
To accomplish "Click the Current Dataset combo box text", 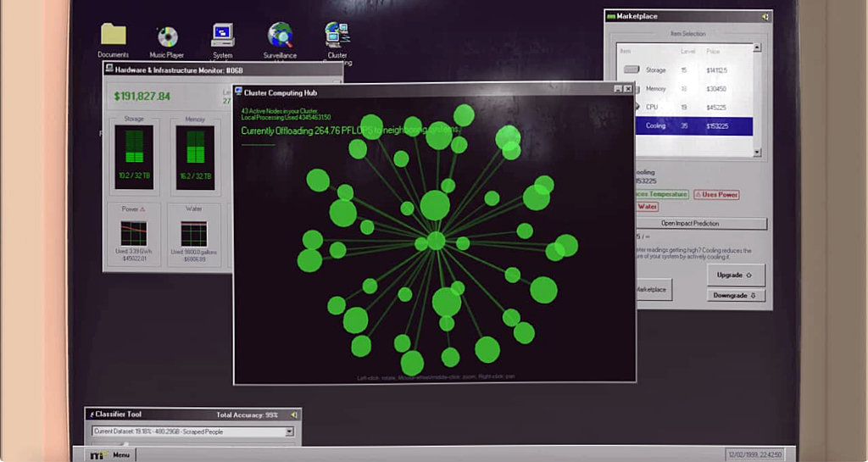I will click(159, 431).
